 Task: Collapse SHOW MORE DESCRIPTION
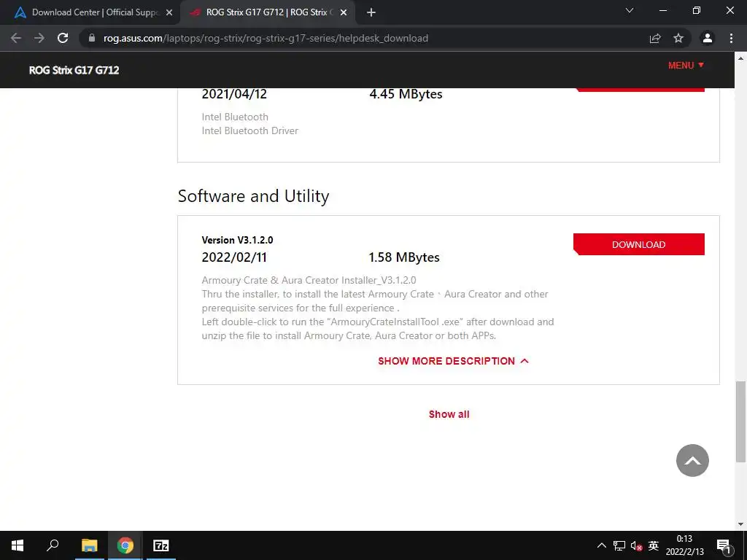click(x=453, y=361)
